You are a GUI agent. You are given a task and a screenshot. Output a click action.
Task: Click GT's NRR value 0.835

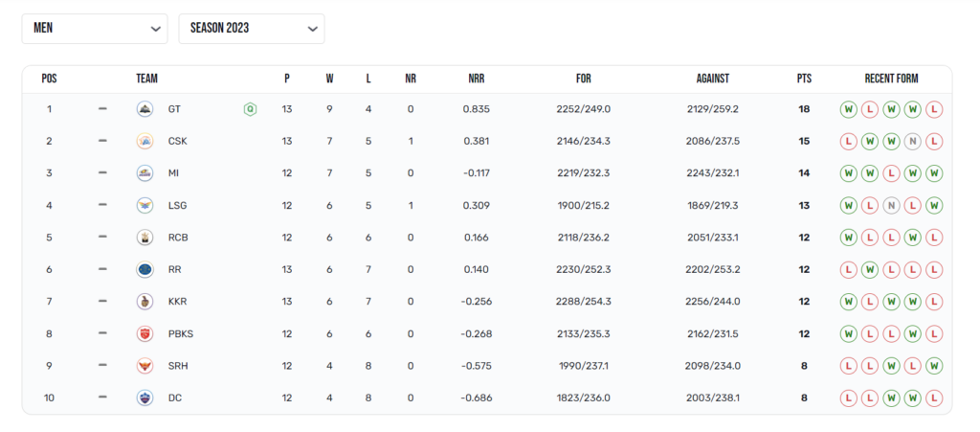[477, 109]
